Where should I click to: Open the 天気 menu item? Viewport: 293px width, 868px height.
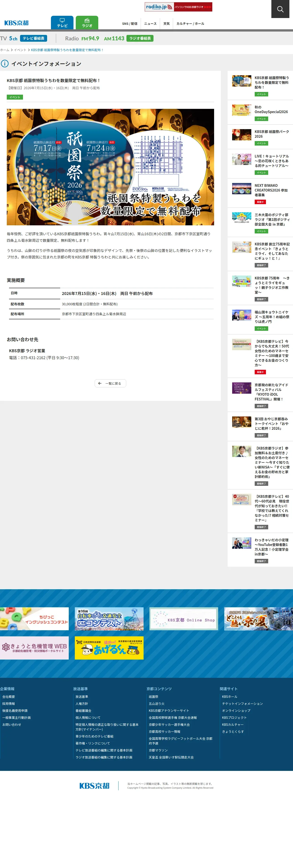coord(166,24)
